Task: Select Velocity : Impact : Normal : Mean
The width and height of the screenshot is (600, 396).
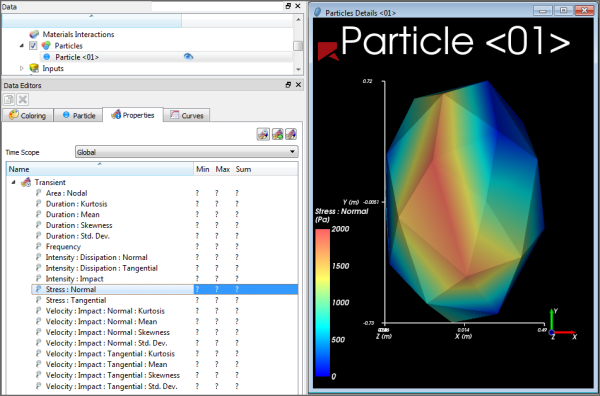Action: coord(165,321)
